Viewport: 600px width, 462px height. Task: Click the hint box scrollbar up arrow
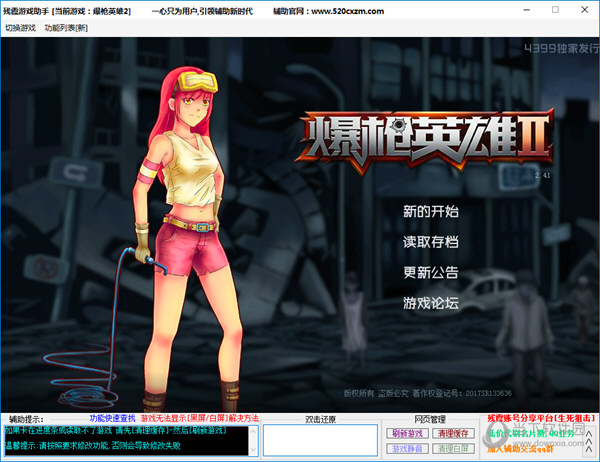point(253,430)
